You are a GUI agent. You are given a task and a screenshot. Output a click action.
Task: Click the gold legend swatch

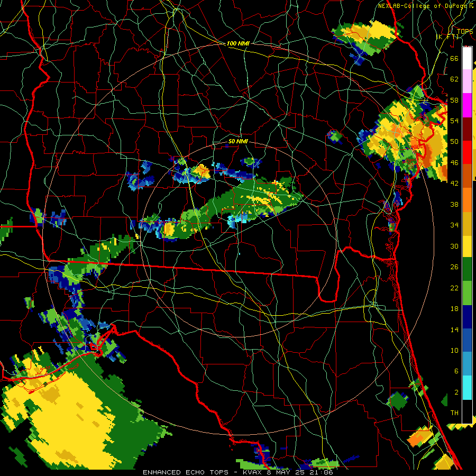point(467,223)
